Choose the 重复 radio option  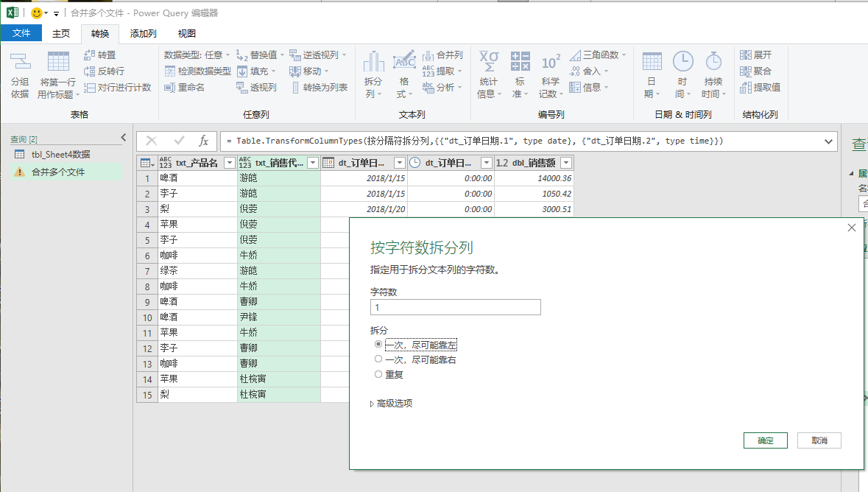click(378, 374)
